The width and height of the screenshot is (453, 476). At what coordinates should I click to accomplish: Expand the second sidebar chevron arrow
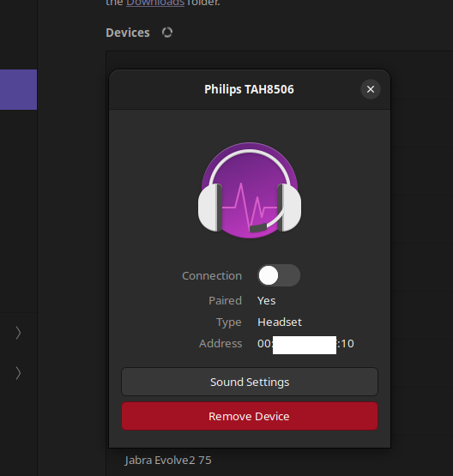tap(18, 373)
